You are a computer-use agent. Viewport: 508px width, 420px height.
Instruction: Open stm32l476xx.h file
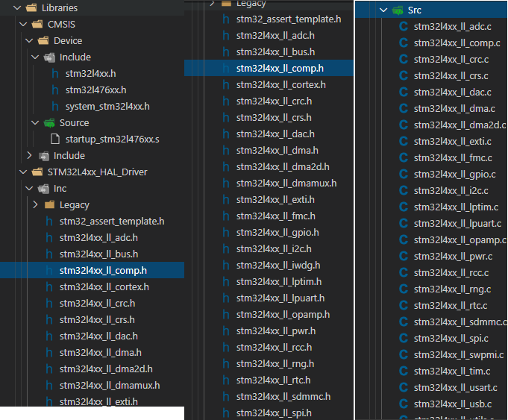click(x=96, y=90)
